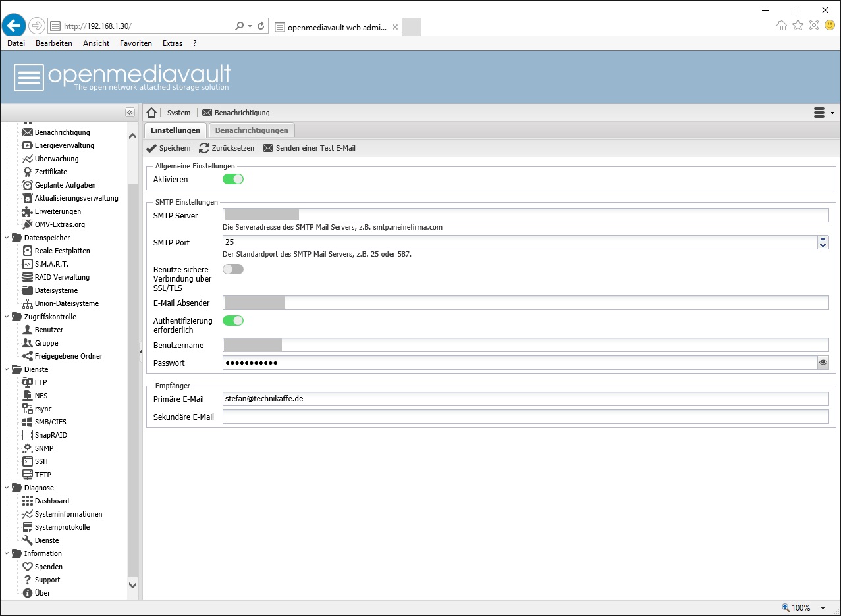
Task: Collapse the Zugriffskontrolle tree section
Action: coord(7,317)
